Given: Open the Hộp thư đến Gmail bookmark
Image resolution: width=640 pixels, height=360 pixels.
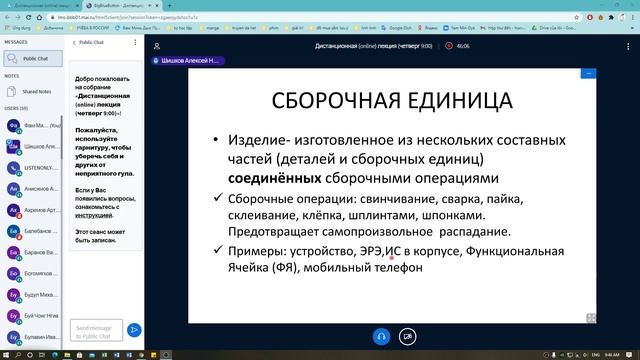Looking at the screenshot, I should click(x=503, y=28).
